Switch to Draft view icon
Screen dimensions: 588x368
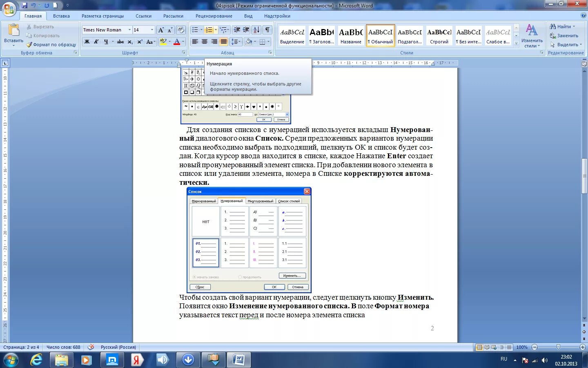[509, 347]
